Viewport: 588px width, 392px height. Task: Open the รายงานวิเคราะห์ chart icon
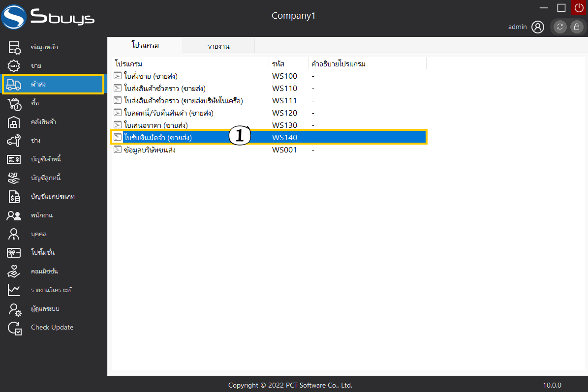pos(14,290)
